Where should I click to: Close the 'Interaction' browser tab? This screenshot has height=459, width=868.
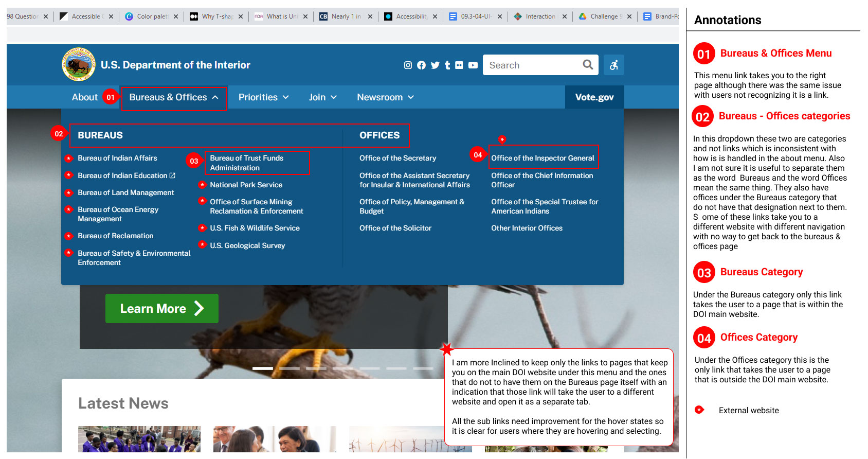pyautogui.click(x=565, y=16)
